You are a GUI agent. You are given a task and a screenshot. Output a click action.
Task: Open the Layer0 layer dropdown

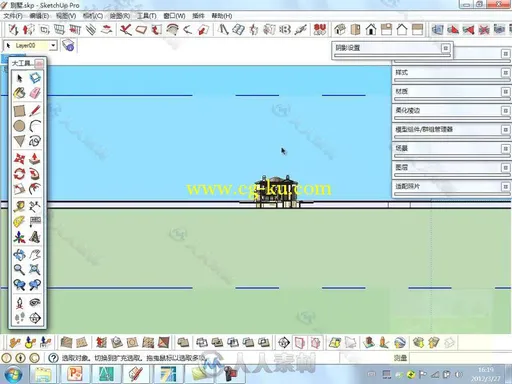[x=53, y=45]
